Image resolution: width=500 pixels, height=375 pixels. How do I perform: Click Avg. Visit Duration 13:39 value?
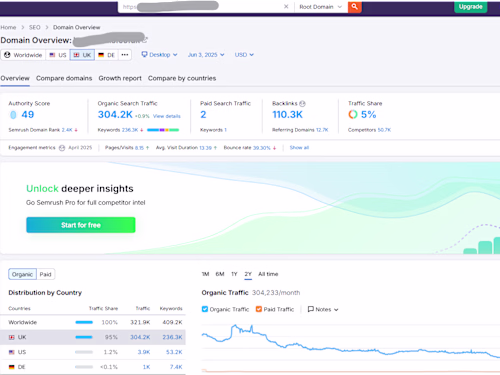(205, 148)
